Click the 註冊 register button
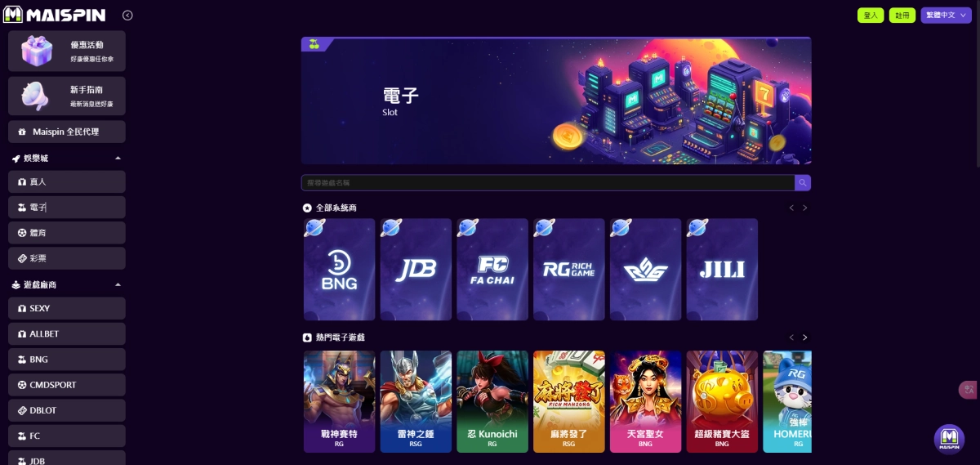The height and width of the screenshot is (465, 980). (x=902, y=15)
